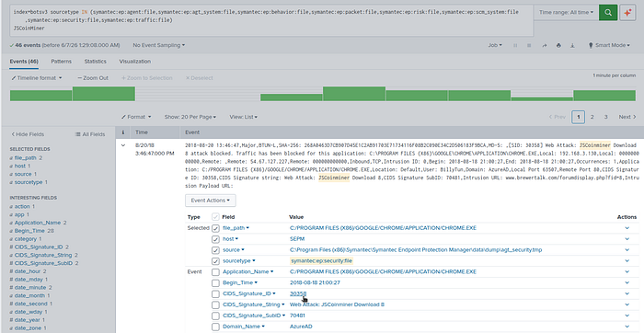Switch to the Statistics tab
This screenshot has width=644, height=333.
tap(96, 62)
